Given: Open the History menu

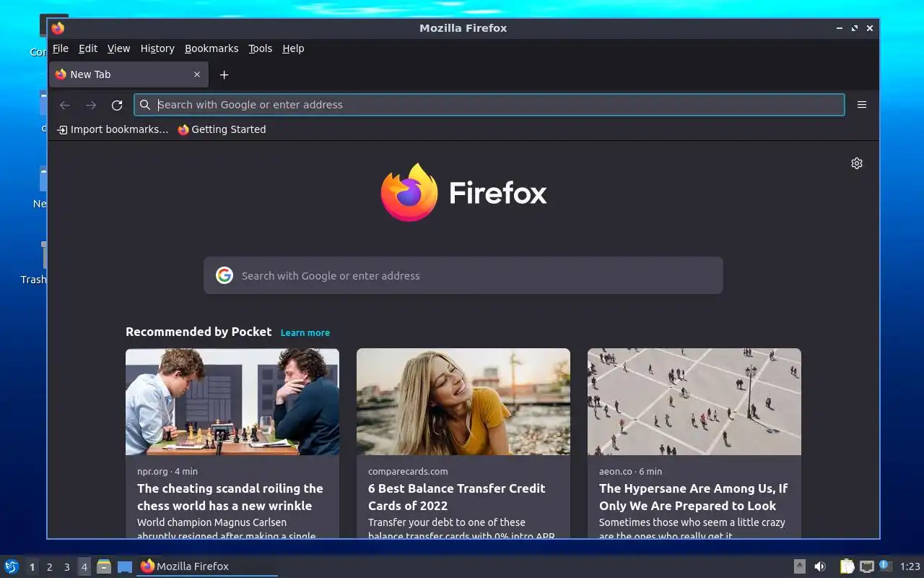Looking at the screenshot, I should coord(157,48).
